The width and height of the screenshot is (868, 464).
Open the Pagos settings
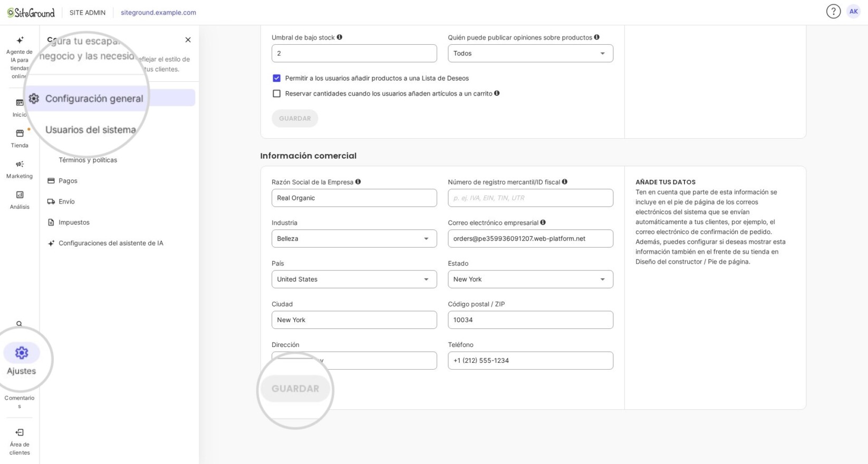(x=63, y=181)
